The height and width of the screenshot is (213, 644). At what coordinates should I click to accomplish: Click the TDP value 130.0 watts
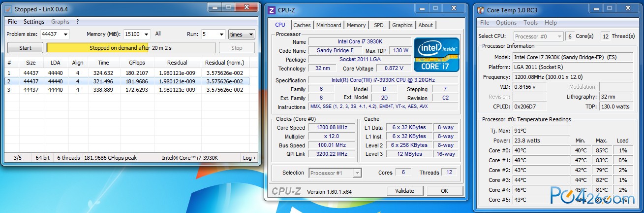pyautogui.click(x=615, y=106)
